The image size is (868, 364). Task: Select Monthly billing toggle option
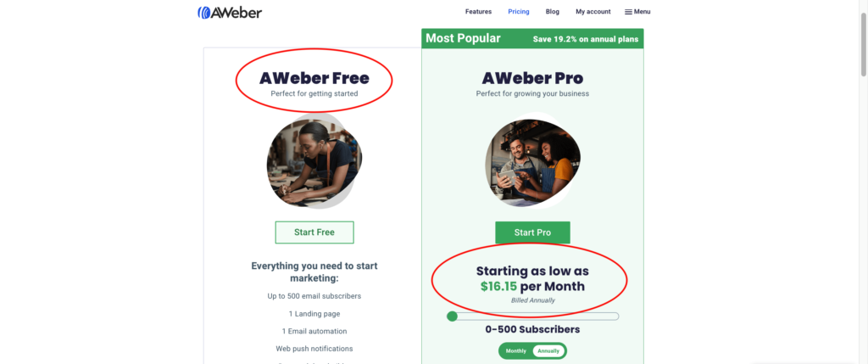tap(516, 351)
